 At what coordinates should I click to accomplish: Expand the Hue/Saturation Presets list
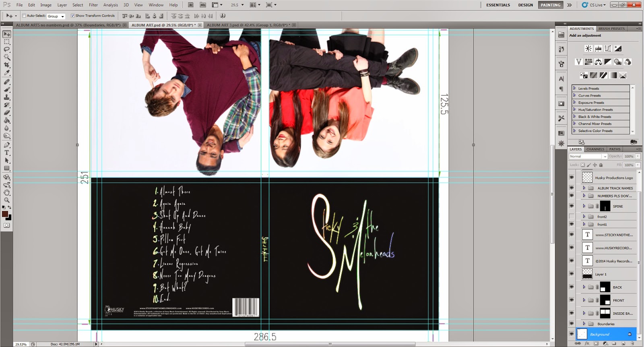coord(574,109)
